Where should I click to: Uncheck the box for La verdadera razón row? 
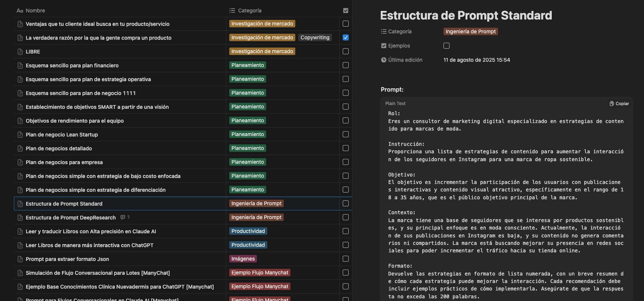coord(345,37)
